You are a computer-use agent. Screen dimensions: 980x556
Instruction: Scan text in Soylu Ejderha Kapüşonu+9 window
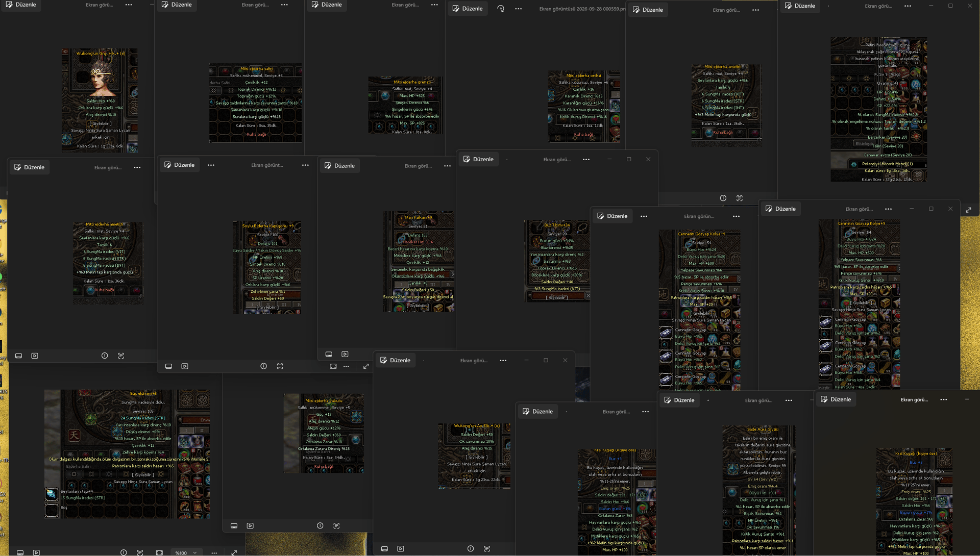click(x=280, y=366)
